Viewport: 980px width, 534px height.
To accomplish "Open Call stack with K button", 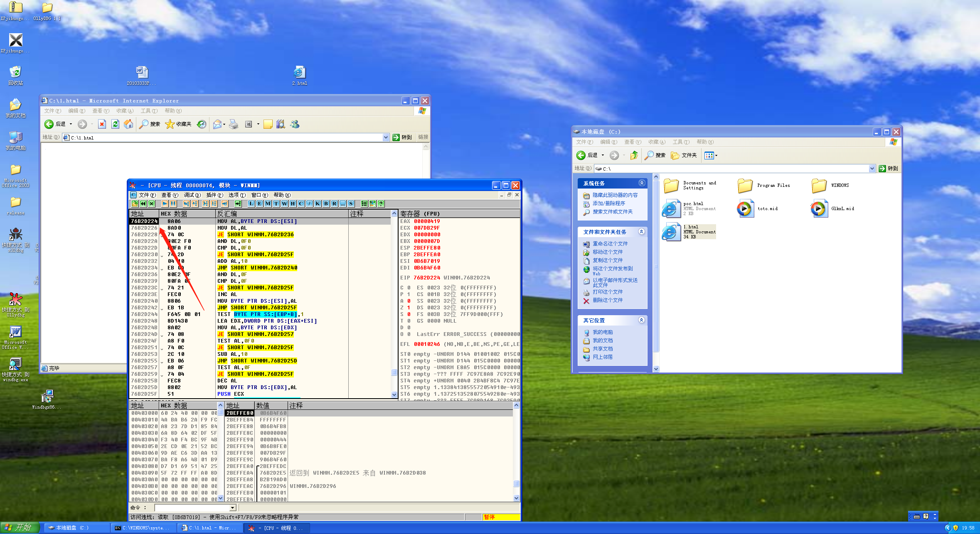I will click(318, 203).
